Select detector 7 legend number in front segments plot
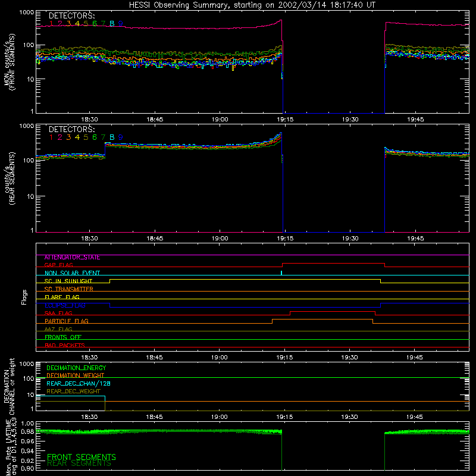 point(103,23)
